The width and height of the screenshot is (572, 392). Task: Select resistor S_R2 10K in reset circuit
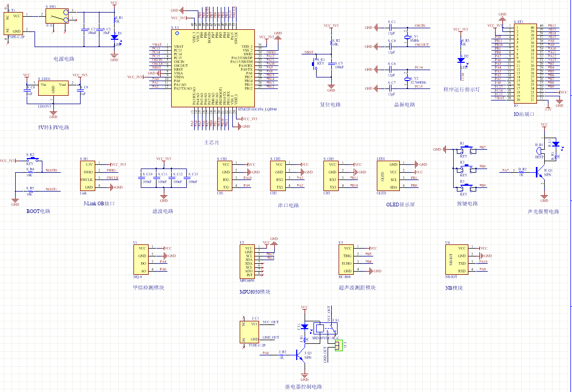click(331, 43)
